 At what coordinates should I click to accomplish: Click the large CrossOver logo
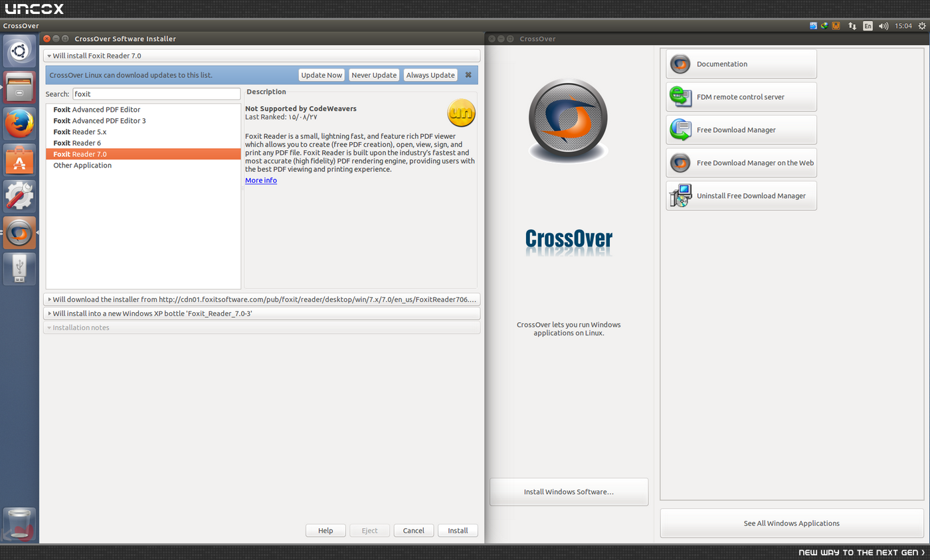(x=568, y=121)
